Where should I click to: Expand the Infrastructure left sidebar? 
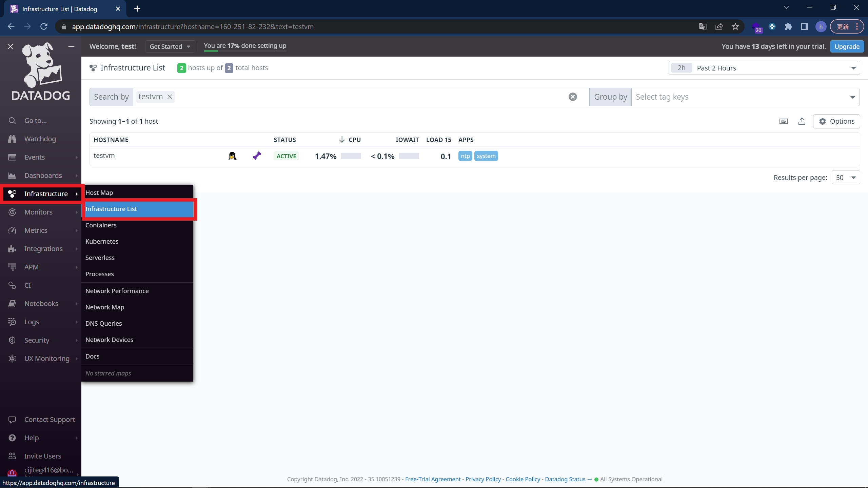(46, 193)
